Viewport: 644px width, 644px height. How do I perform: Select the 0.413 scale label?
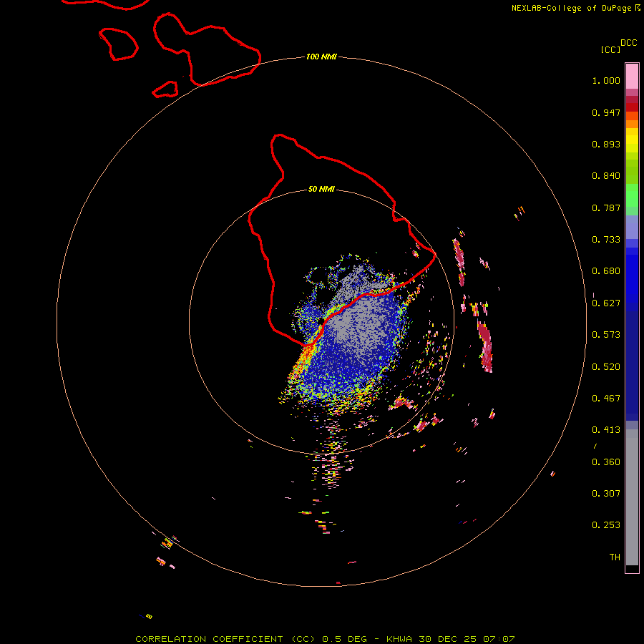click(606, 430)
